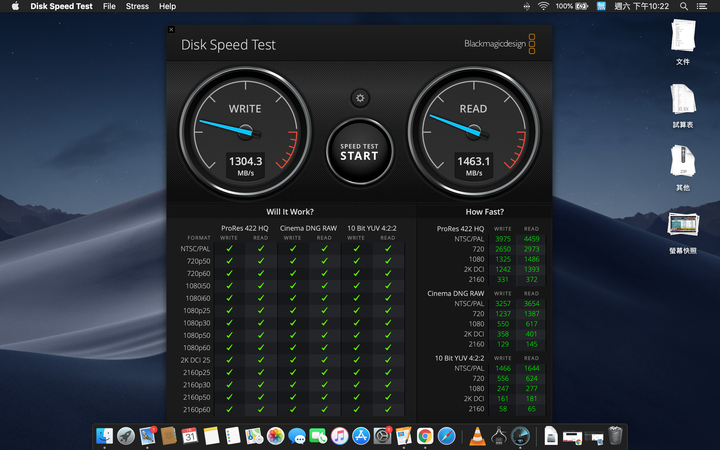The height and width of the screenshot is (450, 720).
Task: Open FaceTime from the Dock
Action: [x=318, y=436]
